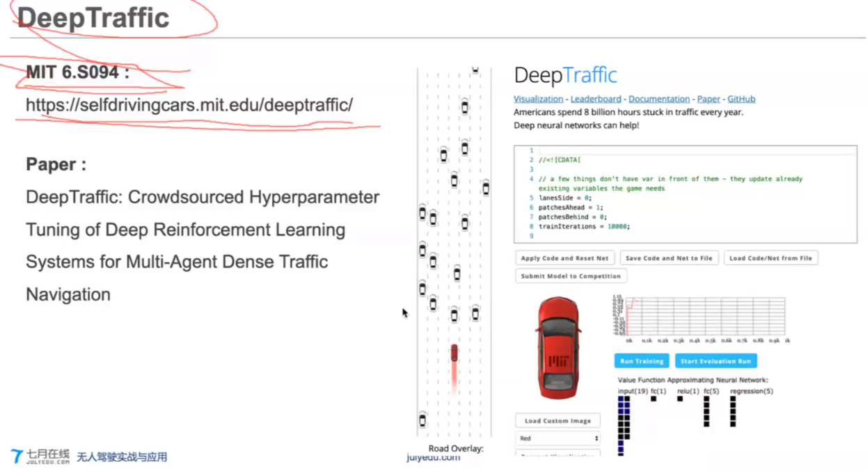Open the GitHub link
868x476 pixels.
[x=741, y=99]
